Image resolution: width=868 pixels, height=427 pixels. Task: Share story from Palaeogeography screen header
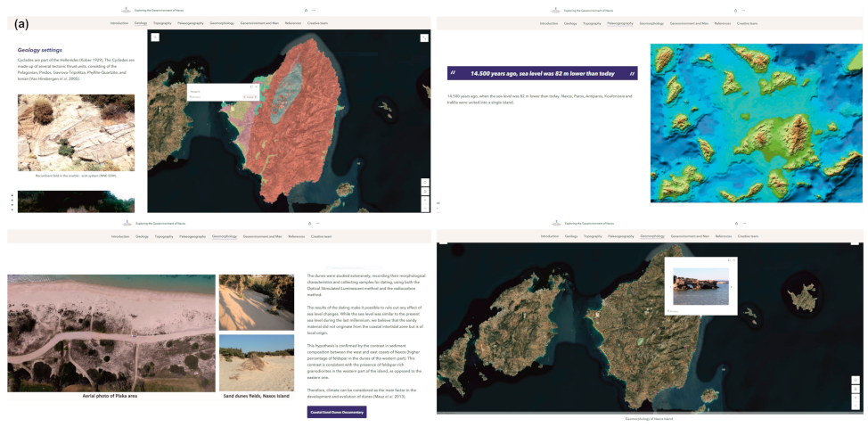736,10
